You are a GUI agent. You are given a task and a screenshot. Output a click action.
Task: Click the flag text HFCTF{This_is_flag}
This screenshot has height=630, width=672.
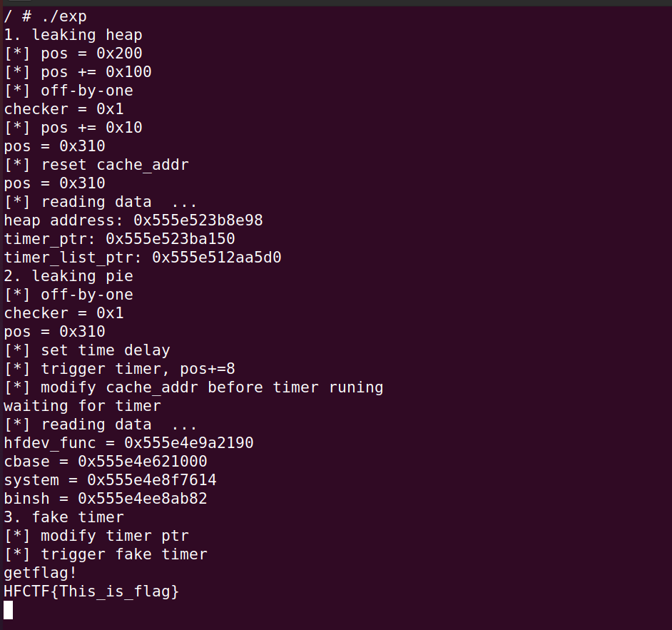click(91, 591)
